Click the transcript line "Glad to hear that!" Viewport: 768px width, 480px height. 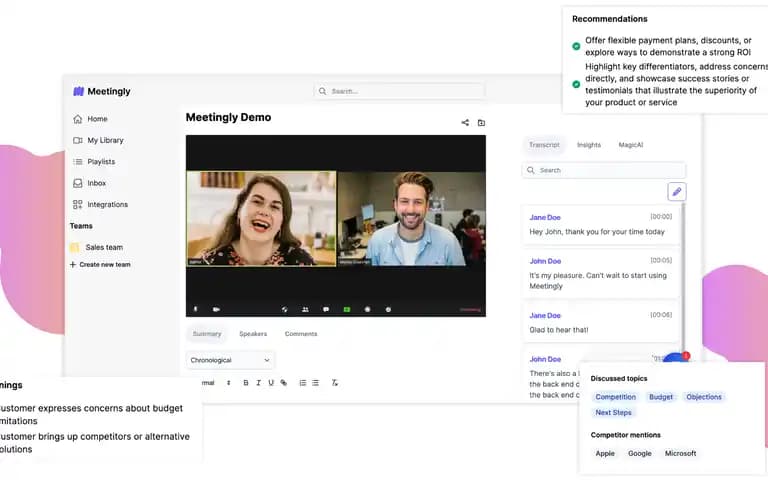tap(559, 330)
